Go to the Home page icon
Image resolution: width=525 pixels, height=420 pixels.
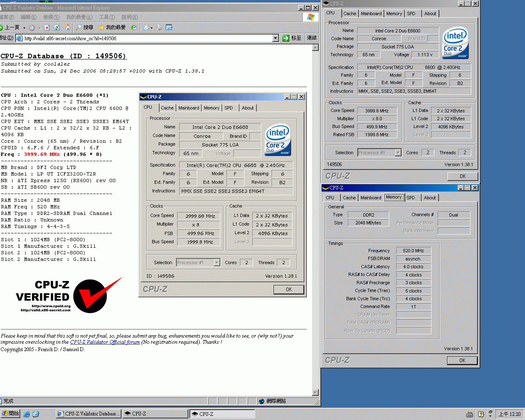tap(67, 27)
